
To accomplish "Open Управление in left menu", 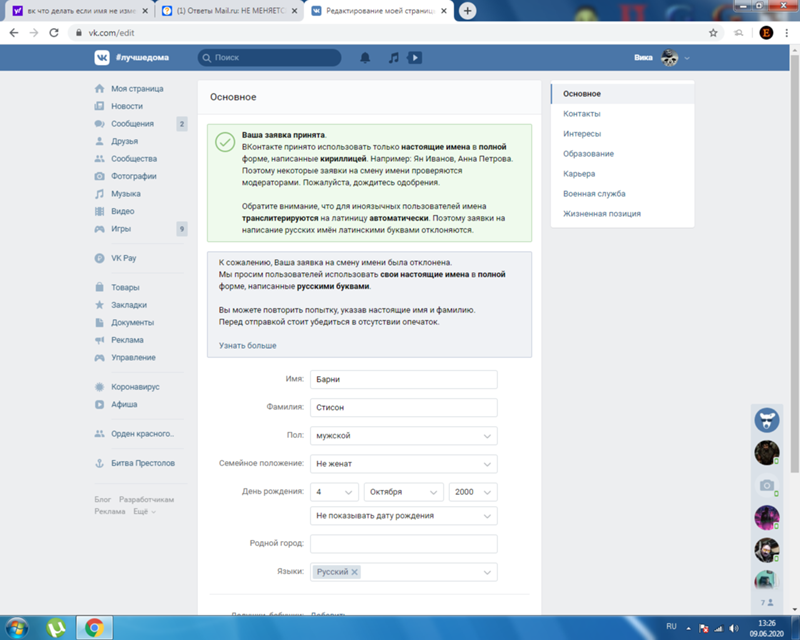I will click(133, 357).
